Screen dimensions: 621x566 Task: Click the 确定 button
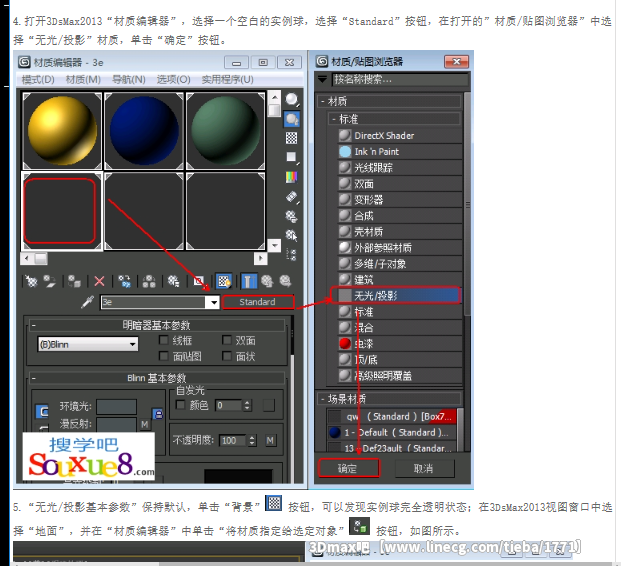coord(348,469)
